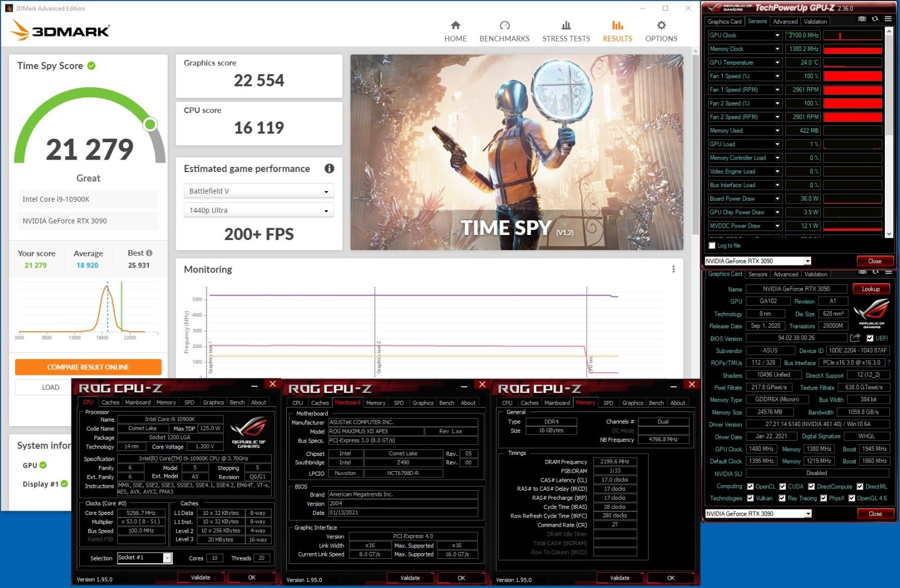Minimize the CPU-Z Mainboard window
Viewport: 900px width, 588px height.
(463, 386)
